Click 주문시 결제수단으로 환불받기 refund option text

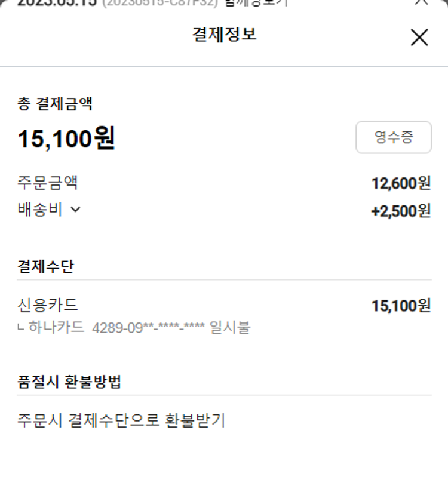[x=121, y=420]
